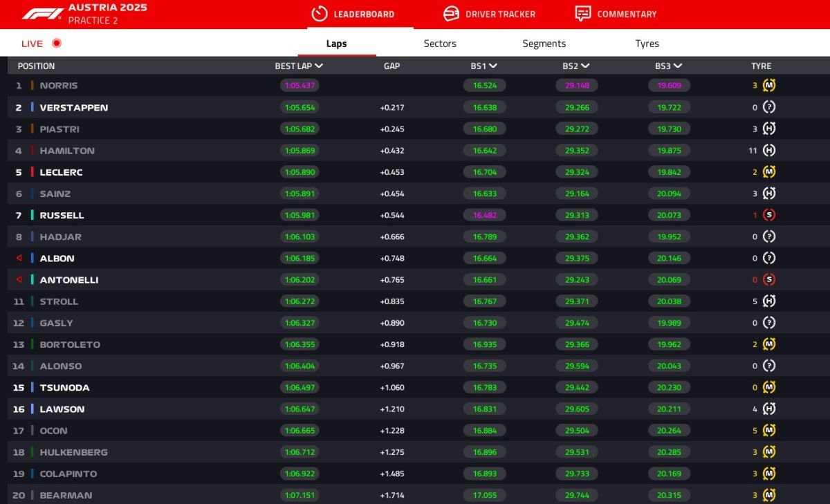The image size is (830, 504).
Task: Expand the BS2 column dropdown
Action: coord(585,66)
